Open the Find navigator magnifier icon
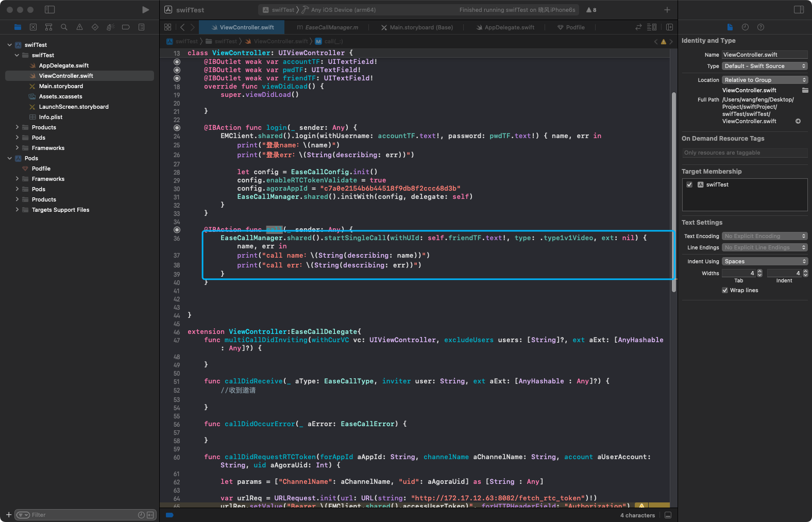The width and height of the screenshot is (812, 522). pos(64,27)
